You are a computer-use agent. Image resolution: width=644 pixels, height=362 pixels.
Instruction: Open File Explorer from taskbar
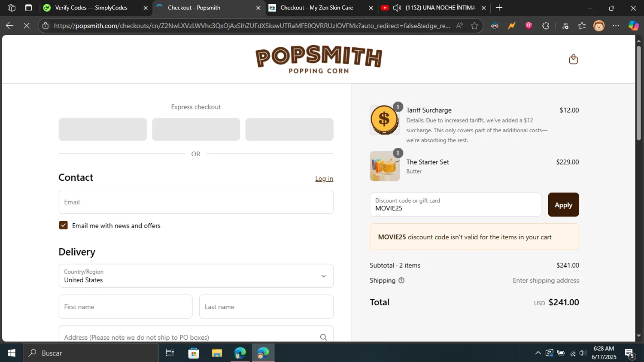(217, 353)
